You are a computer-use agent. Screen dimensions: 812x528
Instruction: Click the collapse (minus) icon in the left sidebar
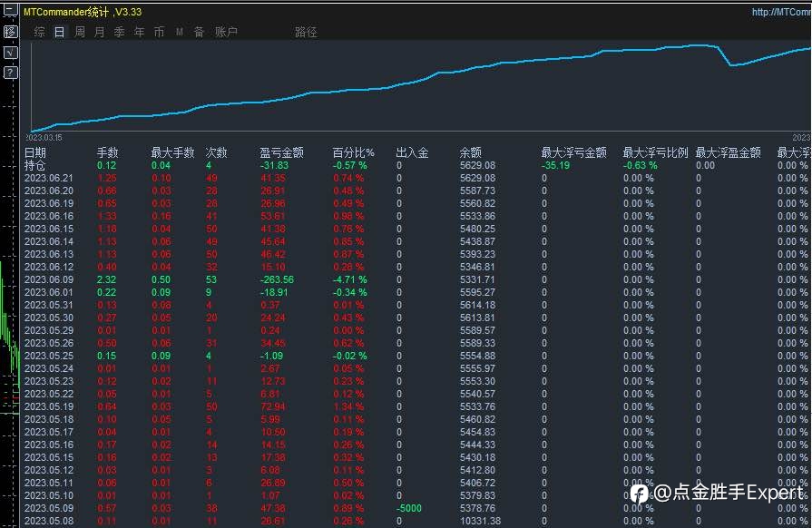pyautogui.click(x=10, y=10)
